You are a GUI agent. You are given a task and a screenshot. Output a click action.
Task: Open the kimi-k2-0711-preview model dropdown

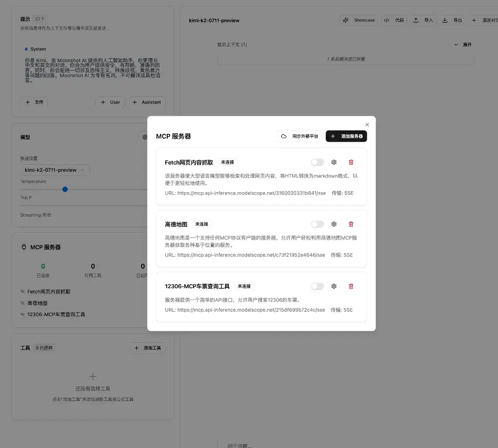coord(54,170)
